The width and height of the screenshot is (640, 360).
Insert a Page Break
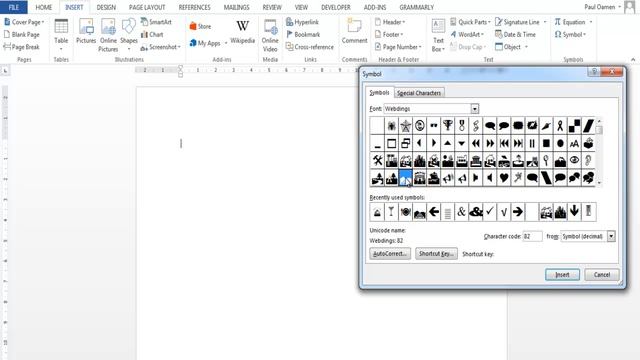pyautogui.click(x=22, y=47)
